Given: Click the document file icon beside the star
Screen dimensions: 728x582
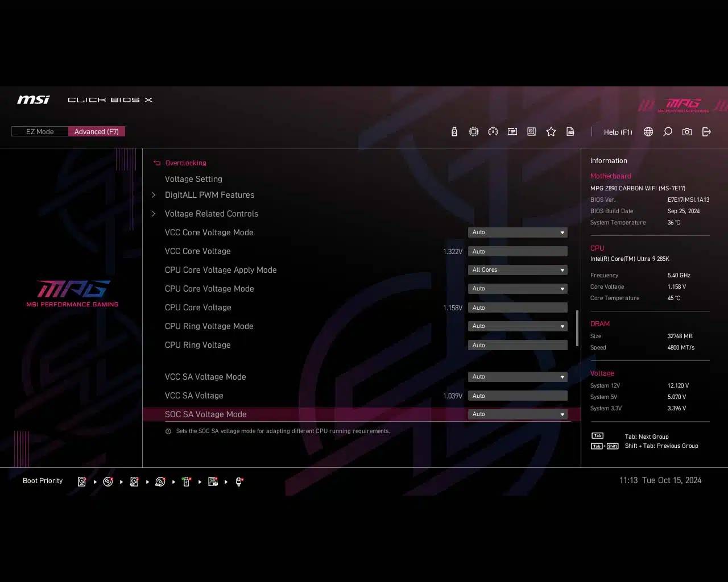Looking at the screenshot, I should [x=570, y=132].
